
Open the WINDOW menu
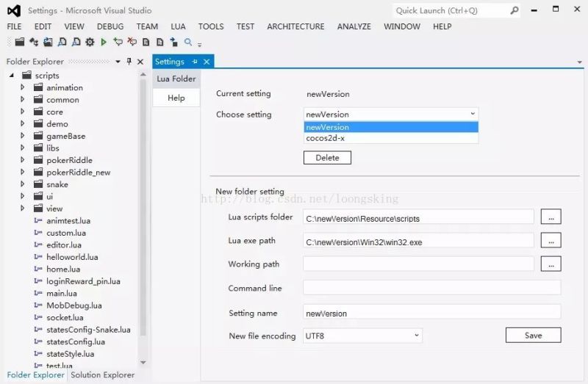402,26
